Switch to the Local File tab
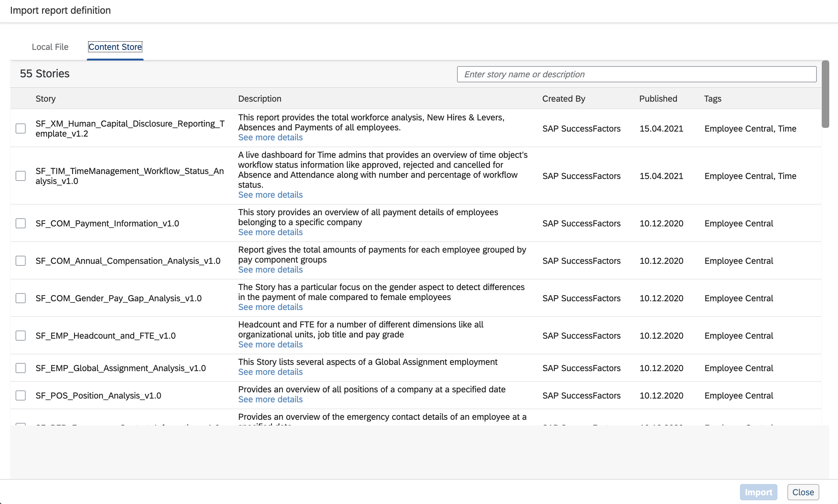Screen dimensions: 838x504 tap(50, 47)
